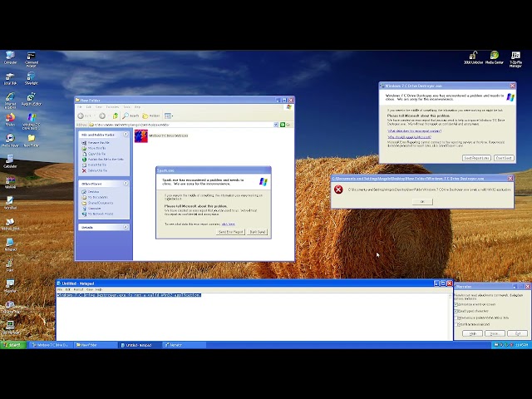Image resolution: width=532 pixels, height=399 pixels.
Task: Open File menu in Notepad
Action: tap(60, 290)
